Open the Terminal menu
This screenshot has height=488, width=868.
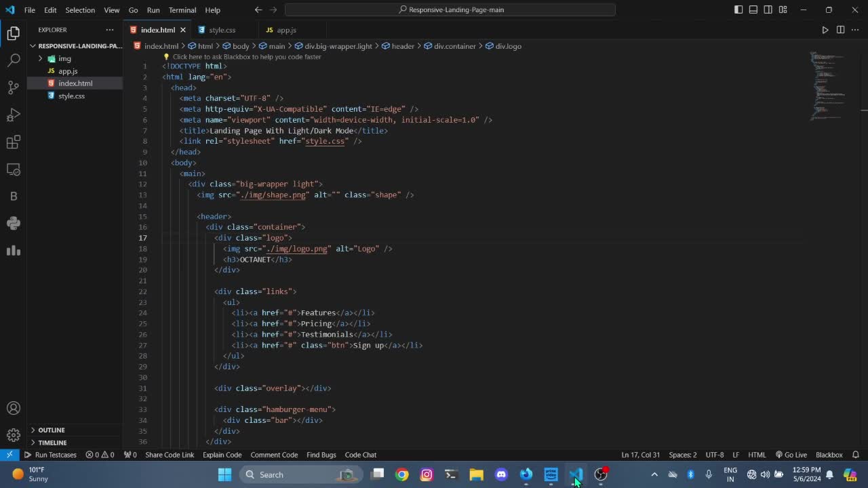pyautogui.click(x=182, y=10)
